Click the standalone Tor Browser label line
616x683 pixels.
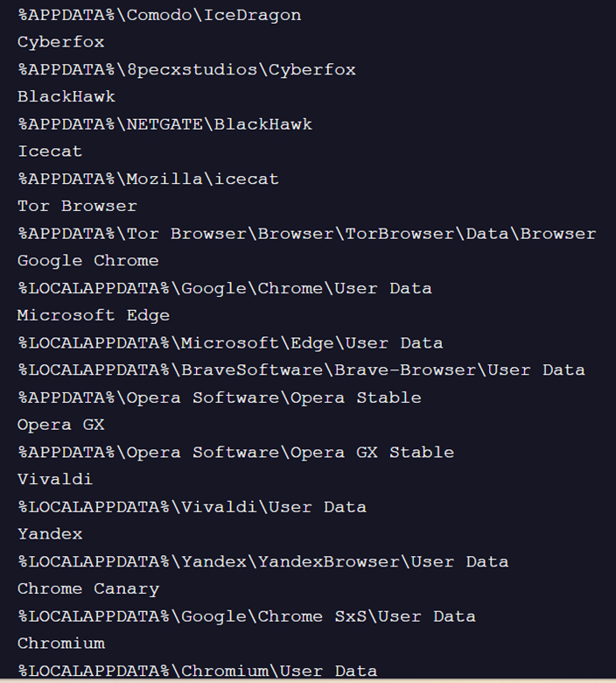point(77,206)
